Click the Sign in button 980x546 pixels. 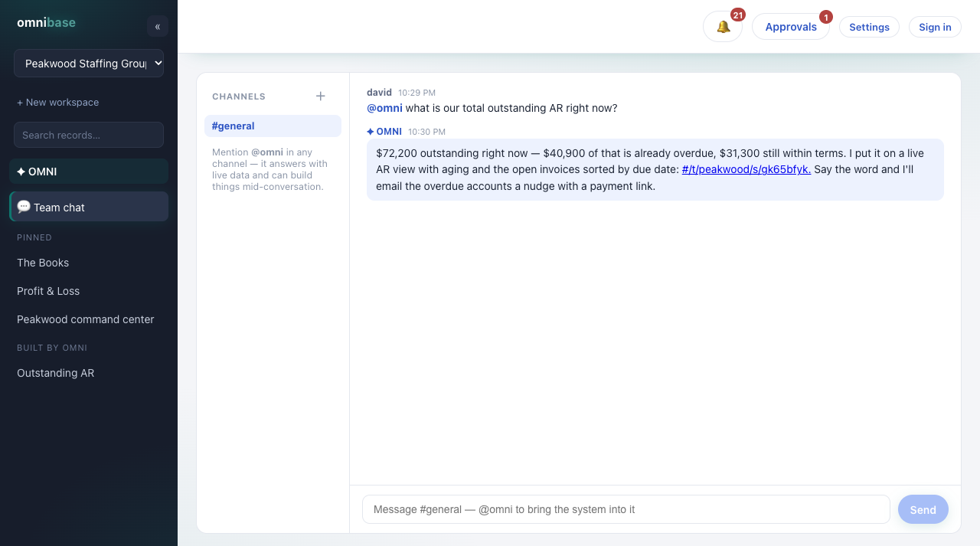pos(935,27)
